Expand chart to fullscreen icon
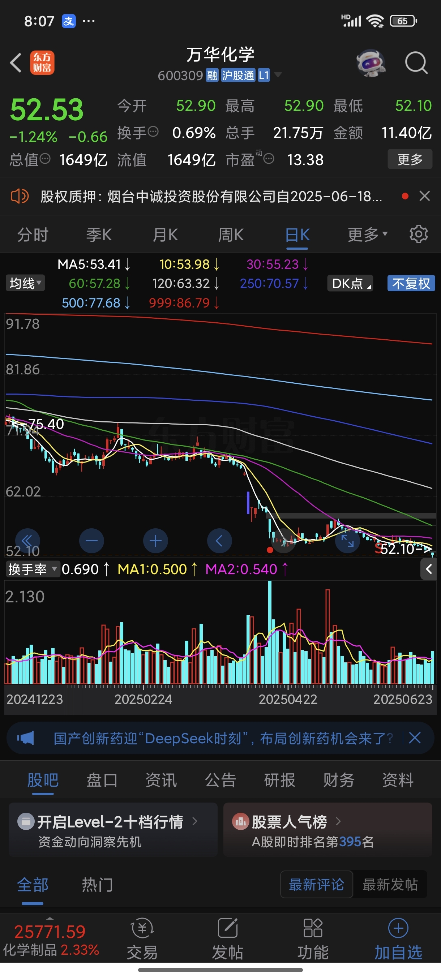 click(347, 541)
